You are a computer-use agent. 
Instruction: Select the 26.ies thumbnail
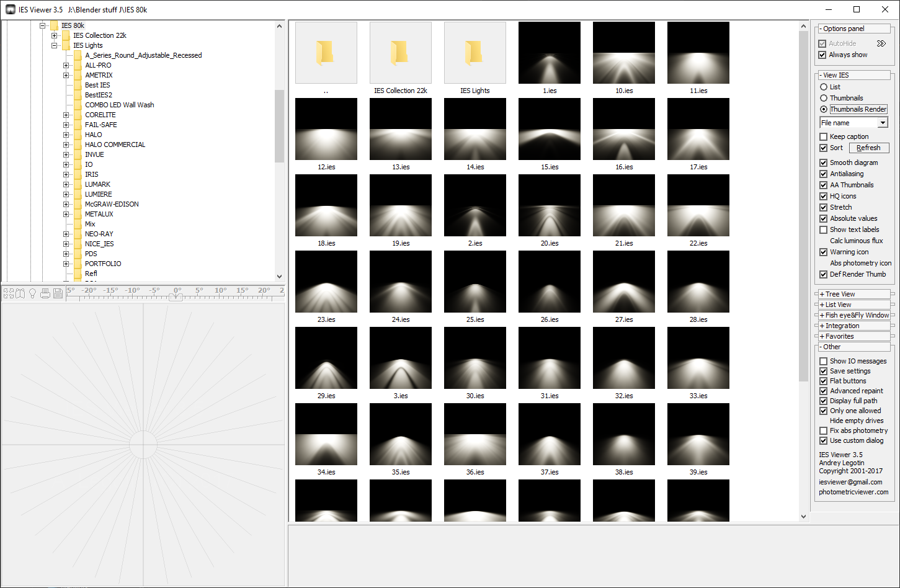[x=550, y=282]
